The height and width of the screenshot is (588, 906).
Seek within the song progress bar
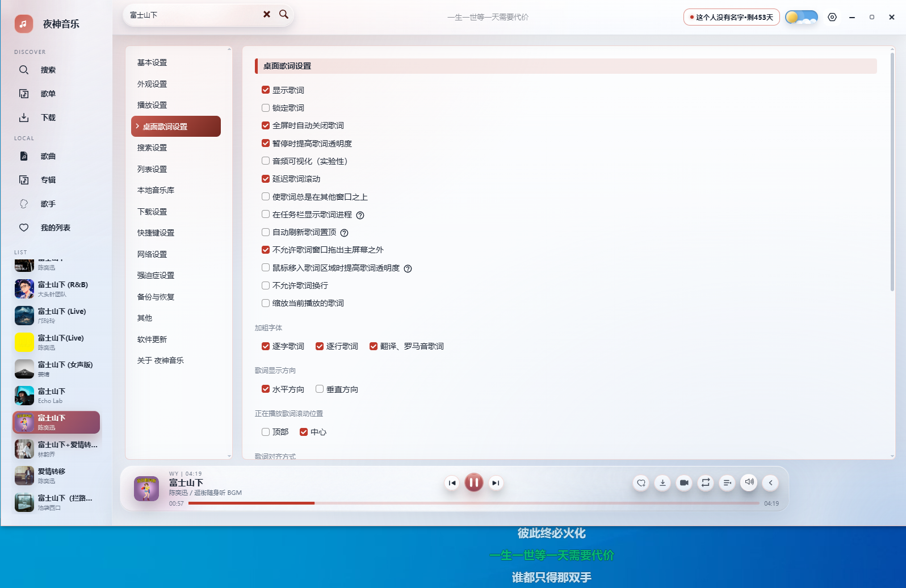click(473, 503)
